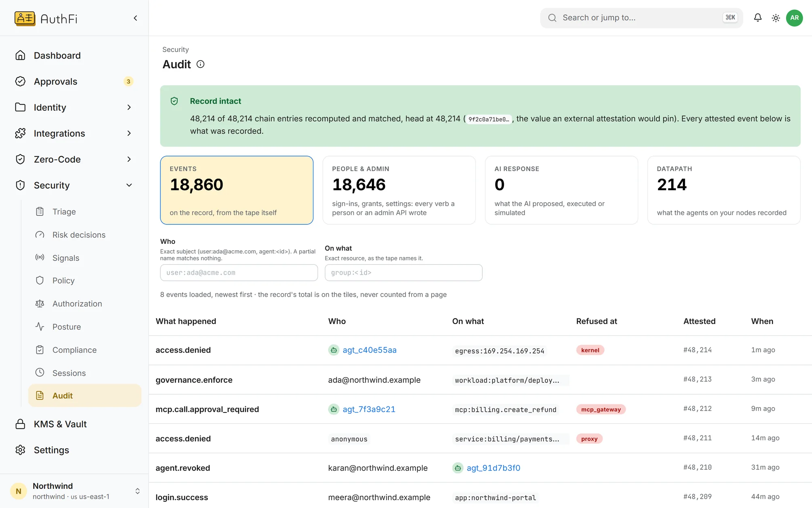
Task: Click the 9f2c0a71be0 chain hash chip
Action: coord(489,119)
